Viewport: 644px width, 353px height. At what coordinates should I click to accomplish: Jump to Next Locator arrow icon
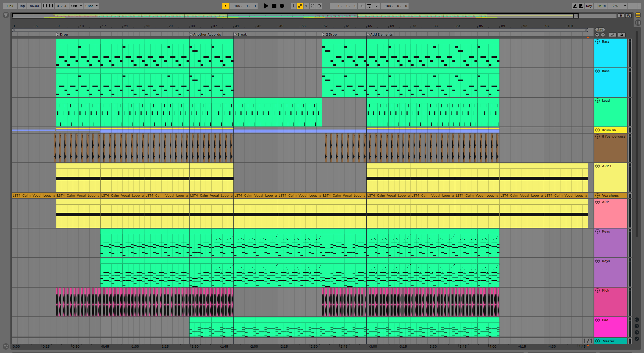pos(603,35)
